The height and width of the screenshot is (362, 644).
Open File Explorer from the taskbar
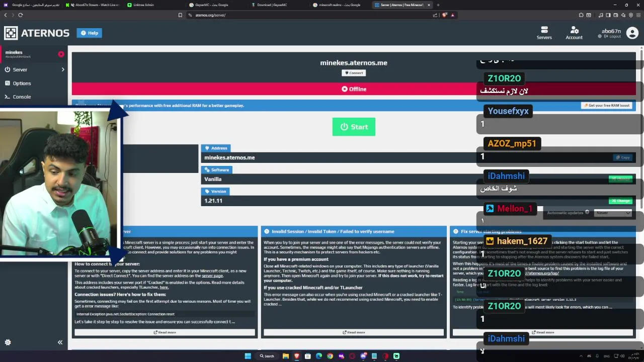pyautogui.click(x=285, y=356)
